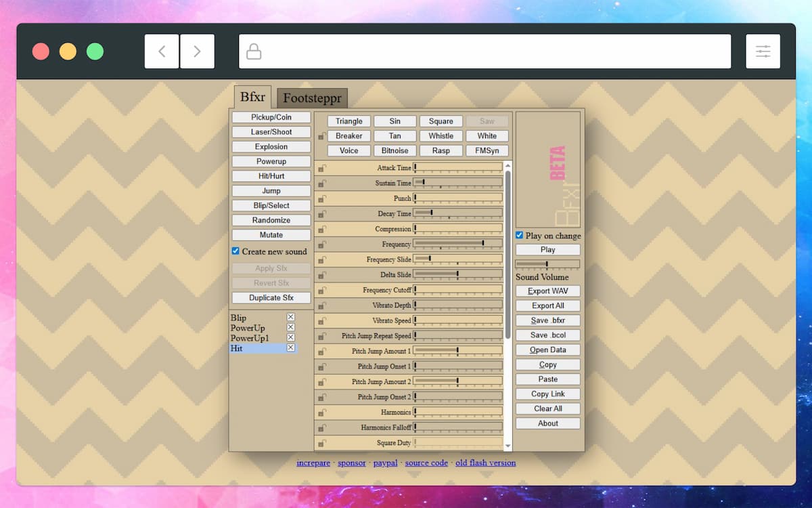Image resolution: width=812 pixels, height=508 pixels.
Task: Adjust the Frequency slider
Action: tap(458, 243)
